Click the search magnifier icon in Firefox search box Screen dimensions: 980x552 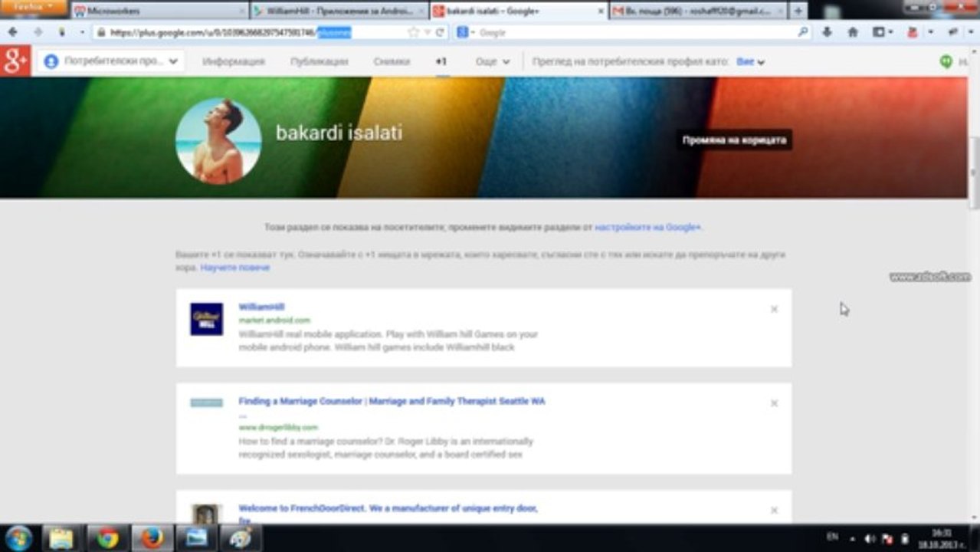point(803,32)
